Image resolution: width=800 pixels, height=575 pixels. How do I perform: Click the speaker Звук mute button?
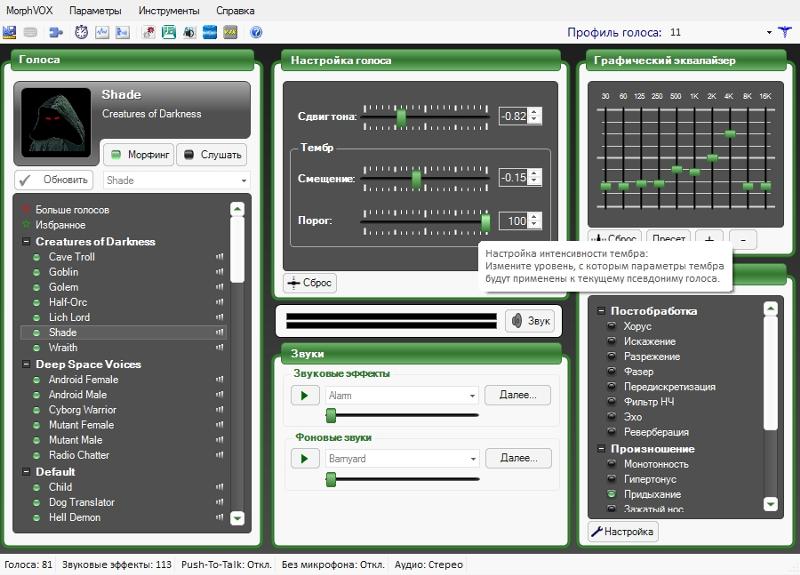click(x=529, y=320)
